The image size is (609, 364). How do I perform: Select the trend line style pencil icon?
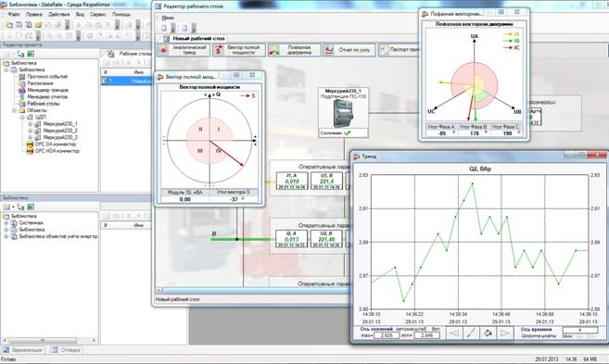coord(471,333)
